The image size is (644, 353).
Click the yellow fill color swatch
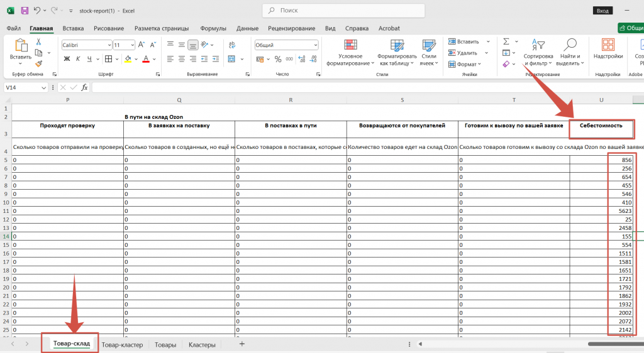click(x=128, y=59)
